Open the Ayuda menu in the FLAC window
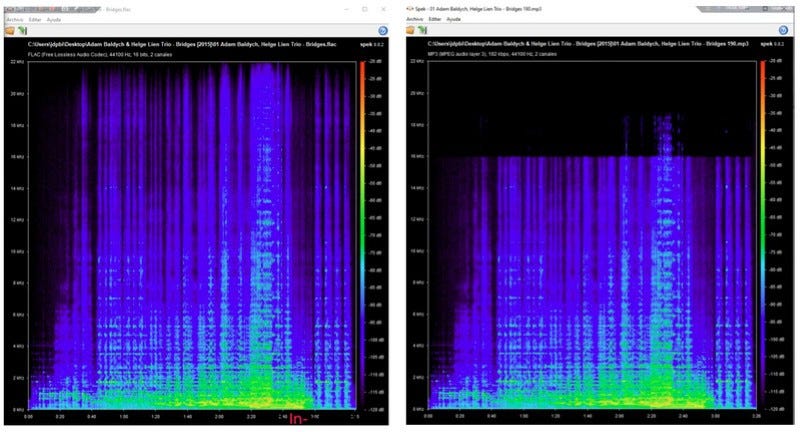 click(54, 19)
